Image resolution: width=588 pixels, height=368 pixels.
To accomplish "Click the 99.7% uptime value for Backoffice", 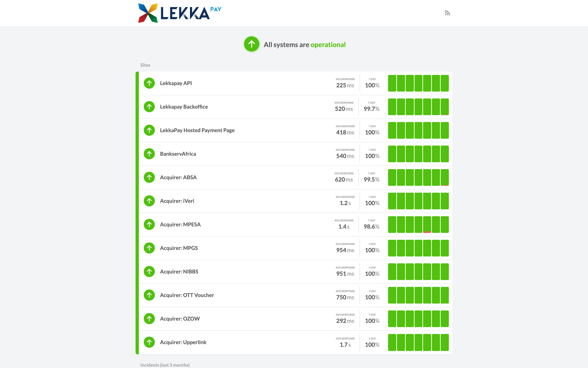I will point(372,109).
